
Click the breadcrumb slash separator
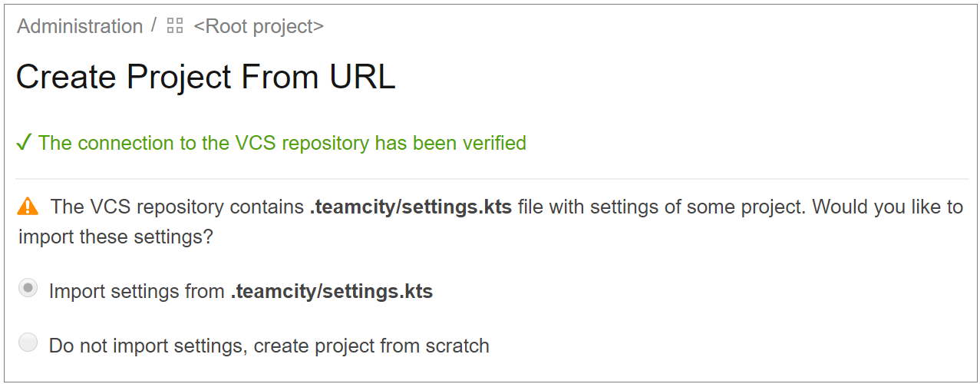click(154, 25)
